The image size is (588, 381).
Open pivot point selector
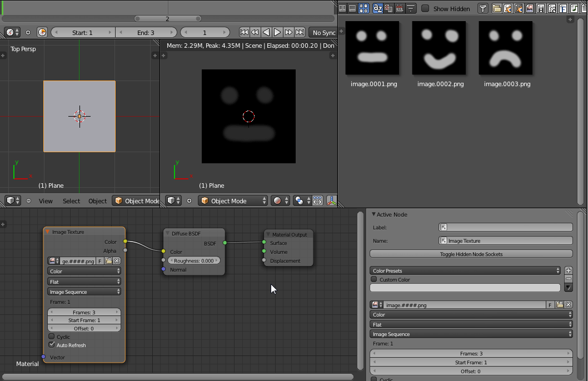(x=302, y=201)
